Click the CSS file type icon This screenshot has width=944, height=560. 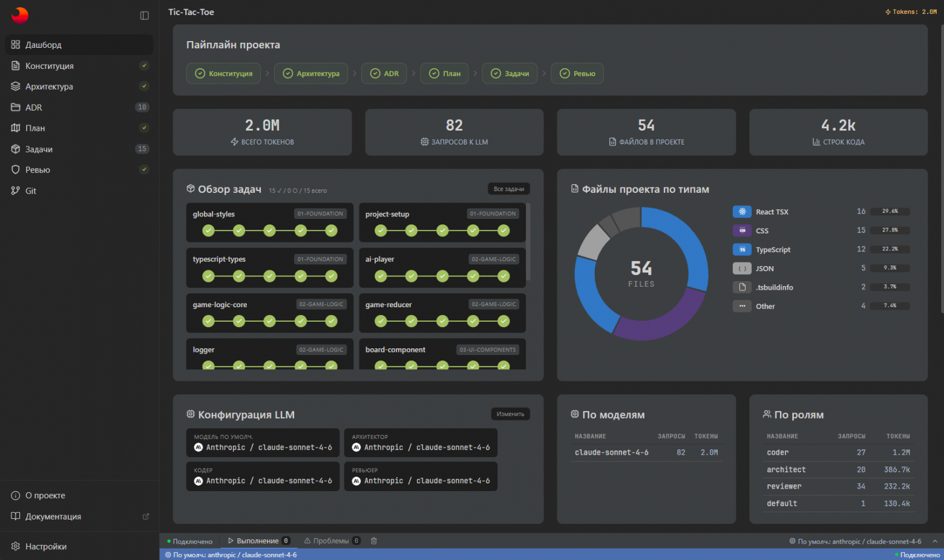tap(742, 230)
